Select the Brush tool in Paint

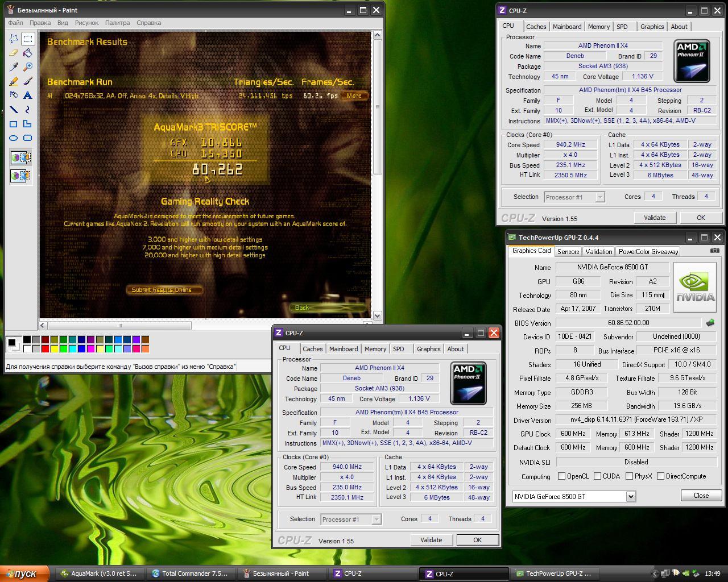point(28,81)
